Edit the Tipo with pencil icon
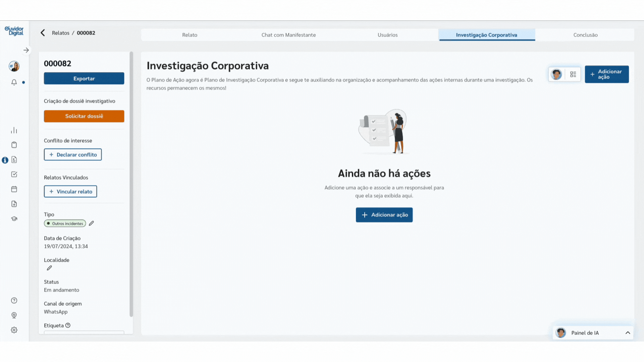This screenshot has width=644, height=362. coord(91,223)
